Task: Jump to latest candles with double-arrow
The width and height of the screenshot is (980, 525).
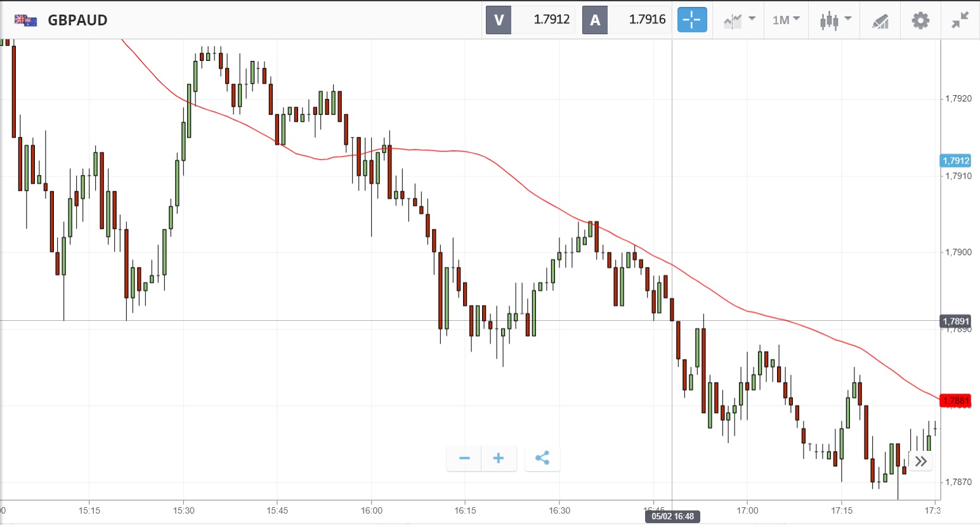Action: pos(921,461)
